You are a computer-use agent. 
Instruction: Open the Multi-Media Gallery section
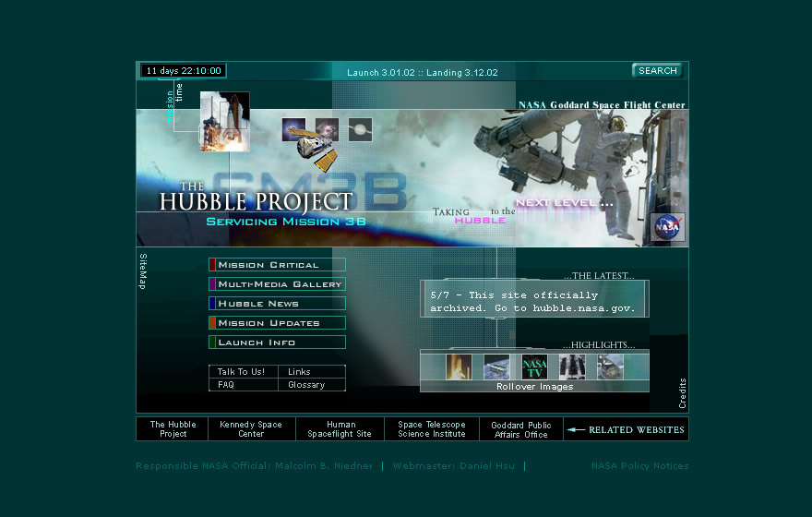coord(277,283)
